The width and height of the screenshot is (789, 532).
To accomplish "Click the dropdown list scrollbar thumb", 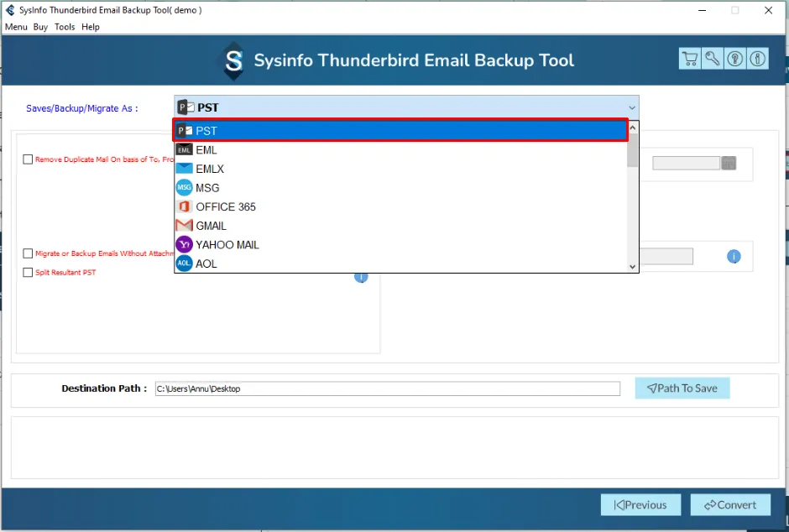I will (633, 150).
